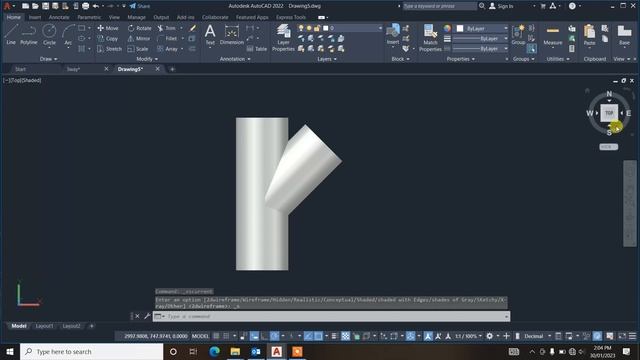Activate the Copy tool
Viewport: 640px width, 360px height.
click(x=108, y=38)
